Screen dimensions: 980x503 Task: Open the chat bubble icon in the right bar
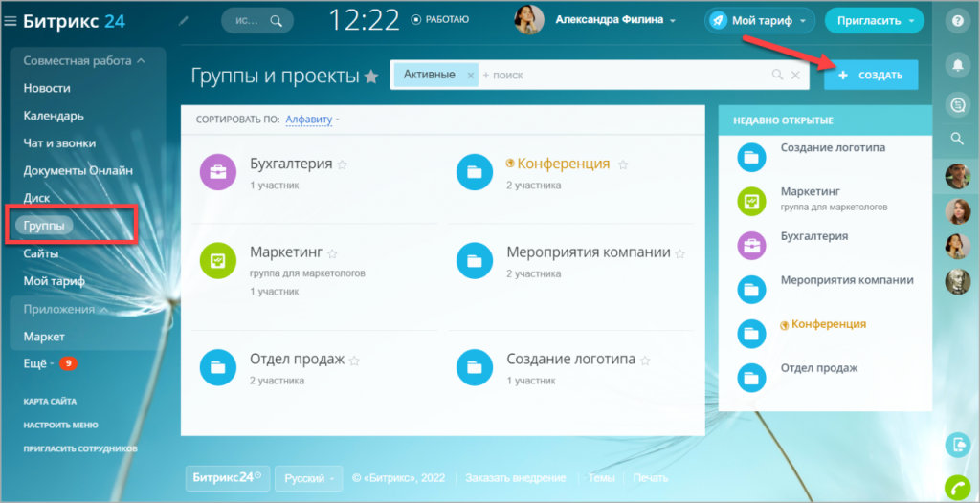tap(957, 104)
